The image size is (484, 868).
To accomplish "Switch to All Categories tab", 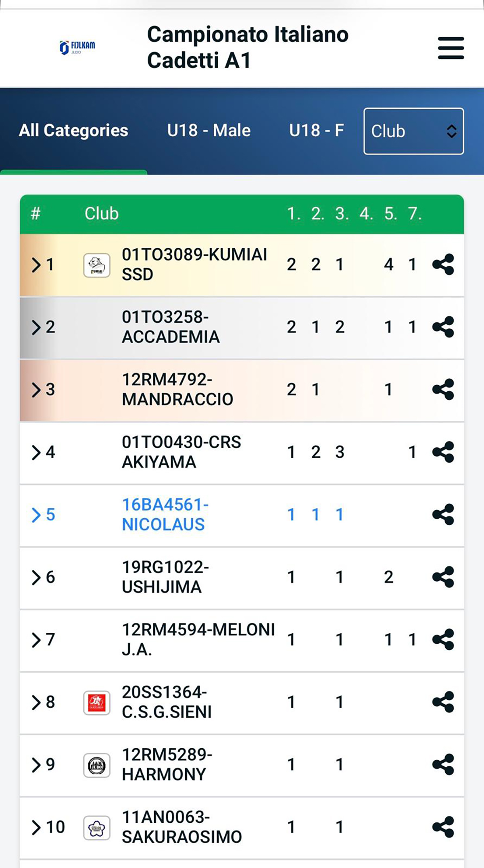I will tap(73, 131).
